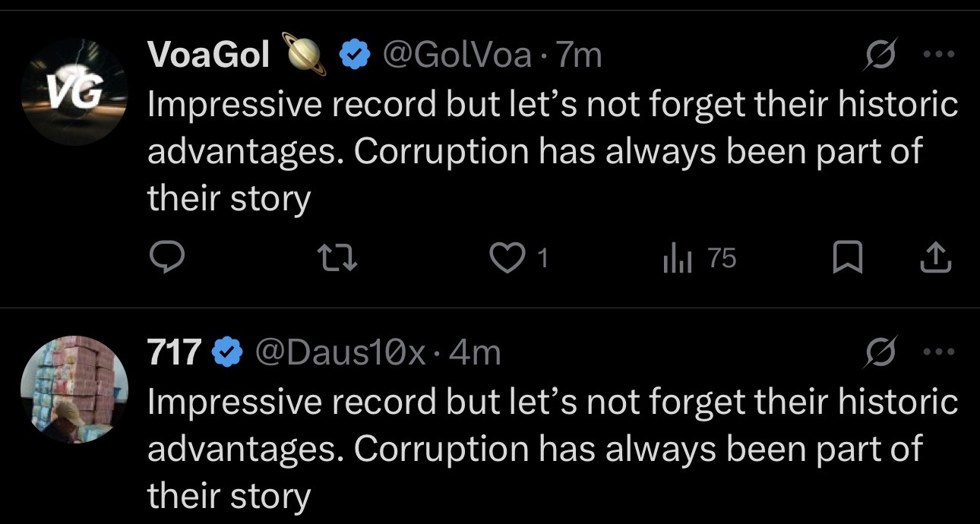
Task: Open Grok icon on 717's tweet
Action: [x=880, y=352]
